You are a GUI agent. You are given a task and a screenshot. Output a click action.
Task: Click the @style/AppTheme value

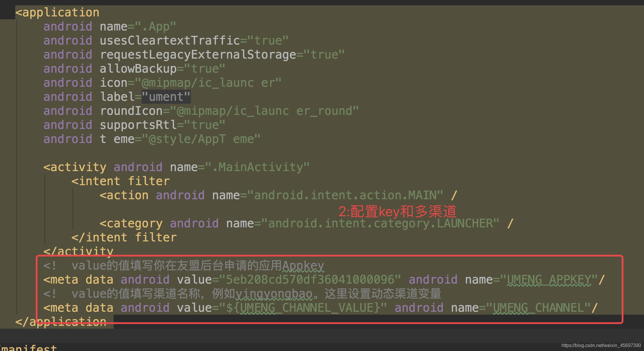point(201,139)
